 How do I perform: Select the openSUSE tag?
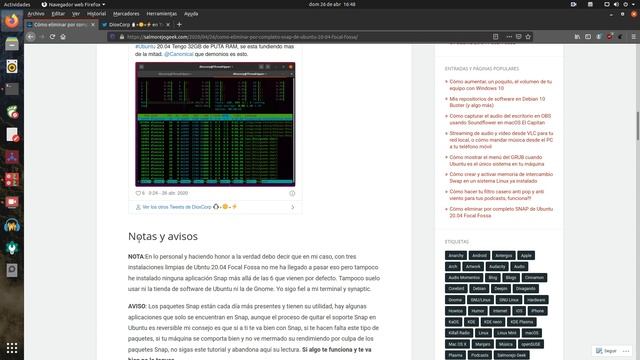[x=530, y=344]
